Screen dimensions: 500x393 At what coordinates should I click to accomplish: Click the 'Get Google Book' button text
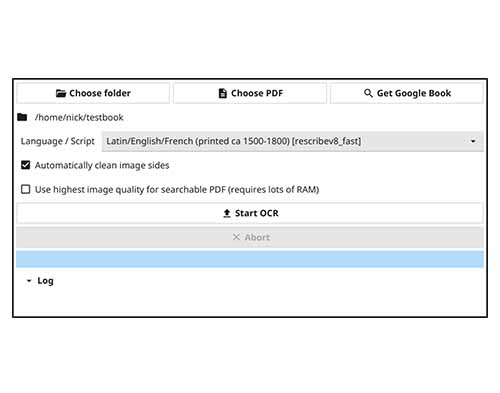point(414,93)
